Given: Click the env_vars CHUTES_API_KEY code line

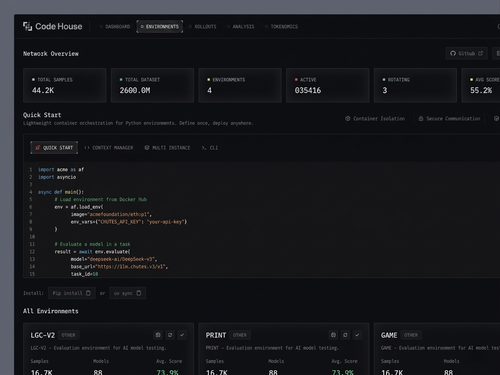Looking at the screenshot, I should coord(129,222).
